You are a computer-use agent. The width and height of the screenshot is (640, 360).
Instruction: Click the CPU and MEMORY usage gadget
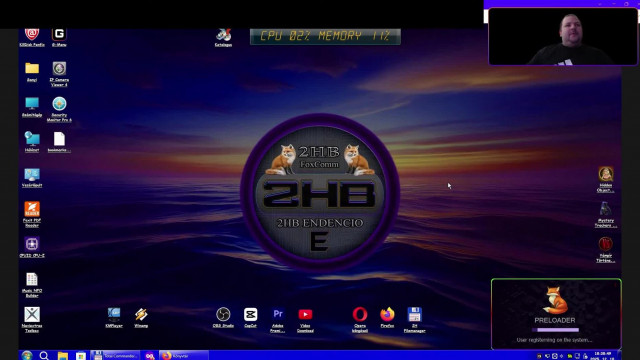[325, 36]
